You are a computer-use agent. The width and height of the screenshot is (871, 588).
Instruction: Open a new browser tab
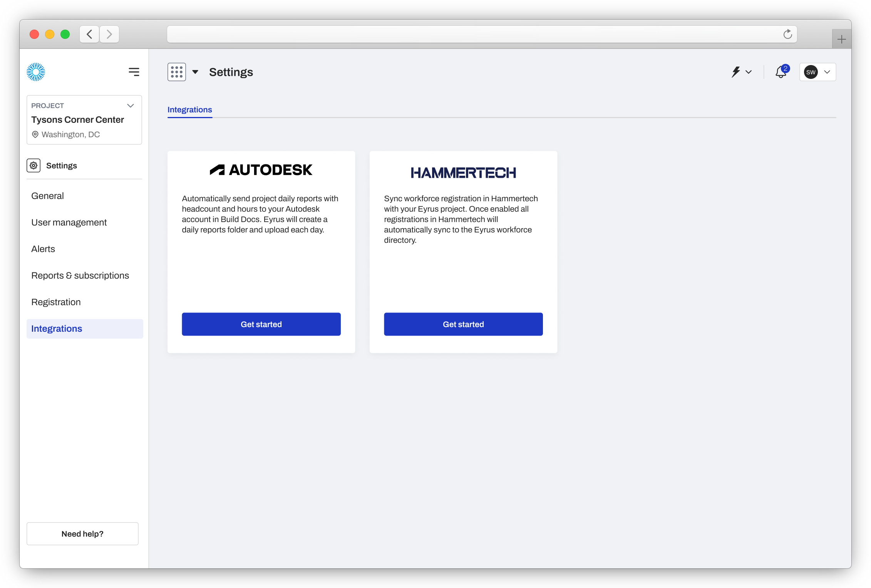point(842,39)
